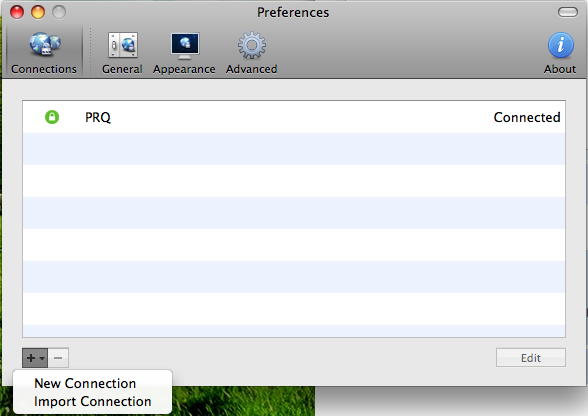Expand the small arrow beside plus
Screen dimensions: 588x416
tap(42, 358)
